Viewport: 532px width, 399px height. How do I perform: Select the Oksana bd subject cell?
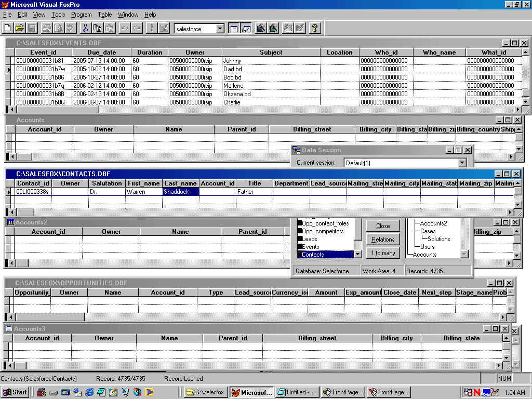pyautogui.click(x=271, y=94)
